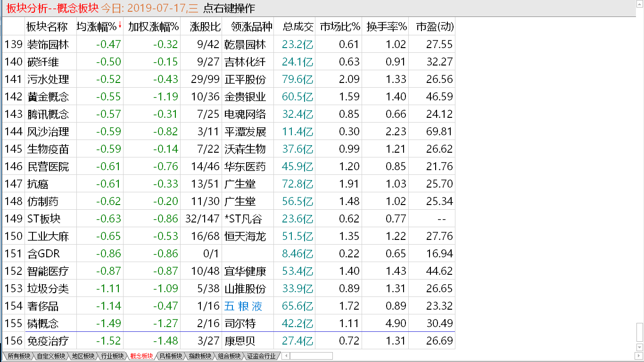
Task: Go to the 行业板块 tab
Action: (112, 356)
